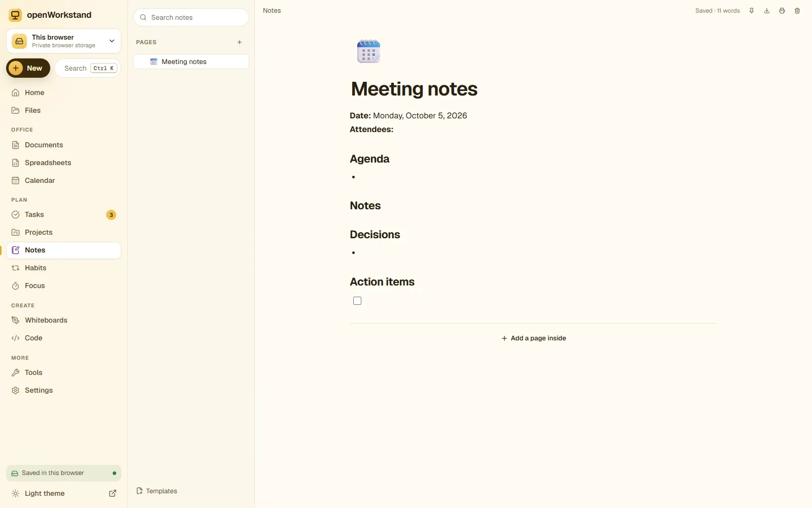Go to Documents section

coord(64,145)
